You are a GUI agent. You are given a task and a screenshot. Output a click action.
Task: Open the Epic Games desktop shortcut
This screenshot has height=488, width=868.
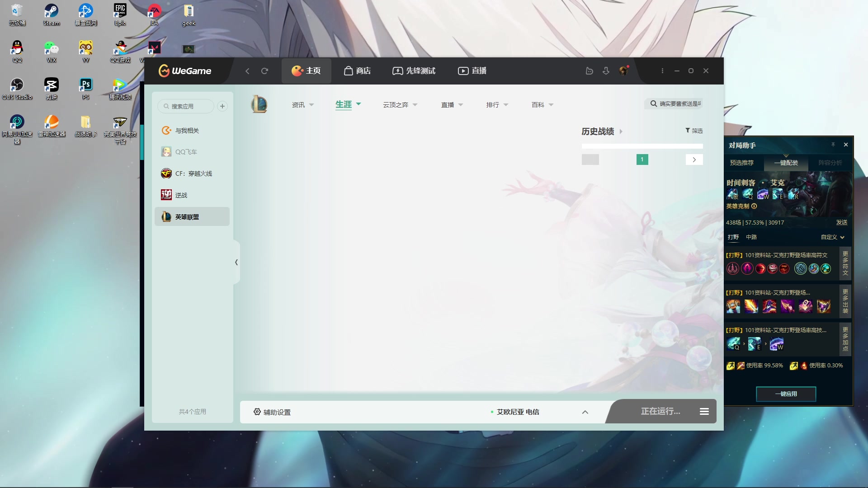(x=120, y=14)
